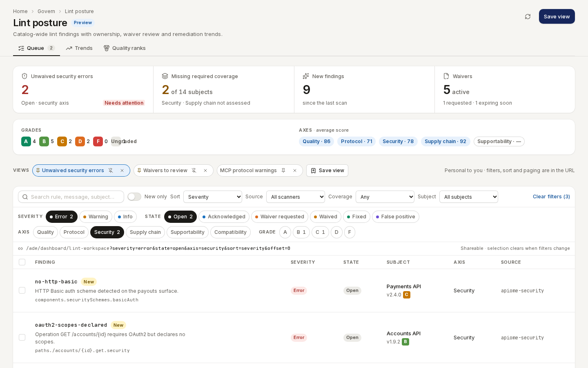Click the Waivers document icon
Viewport: 588px width, 368px height.
[x=446, y=76]
